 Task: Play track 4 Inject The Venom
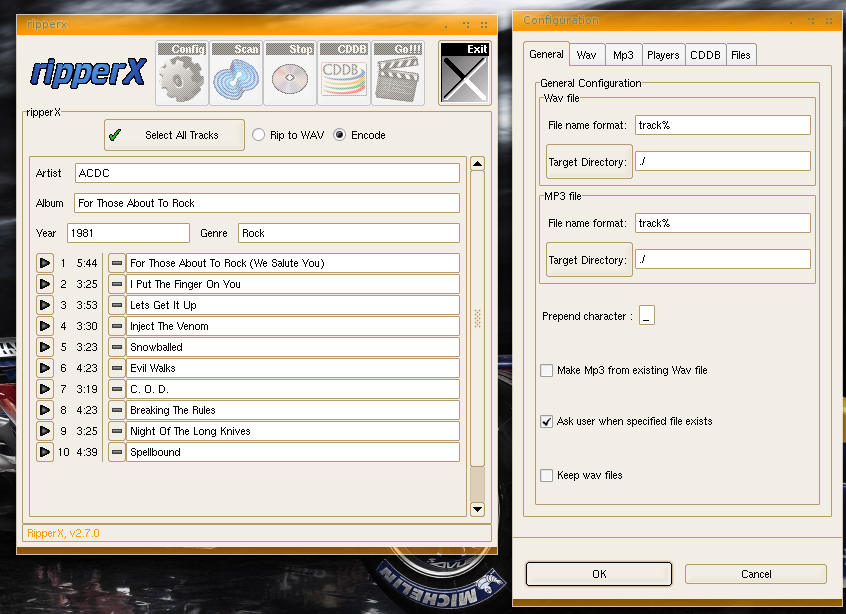(x=45, y=326)
